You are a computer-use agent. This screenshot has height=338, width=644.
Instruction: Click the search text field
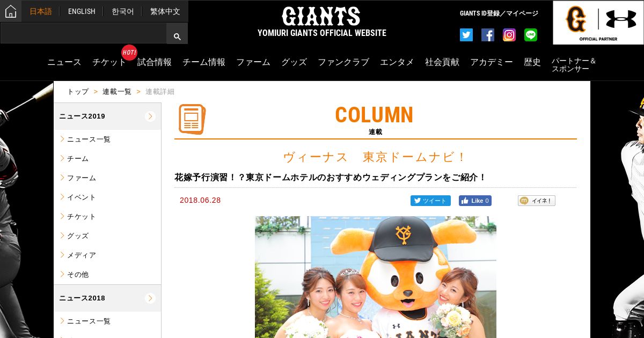83,33
